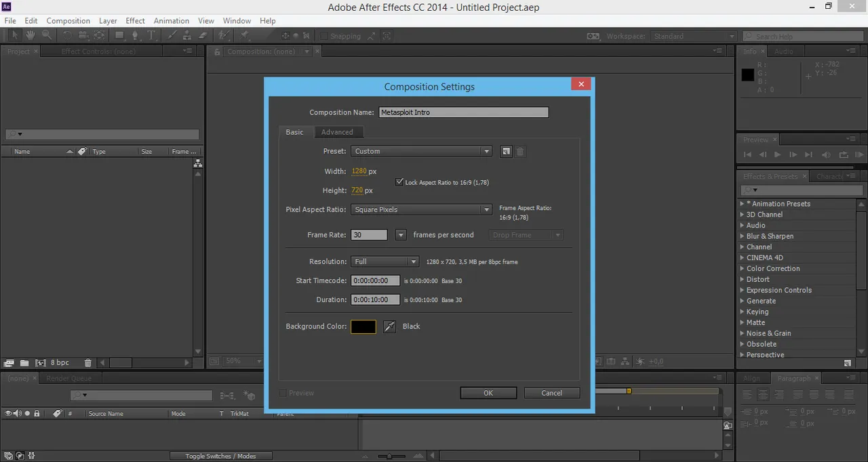Jump to last frame in Preview panel
This screenshot has height=462, width=868.
point(808,155)
